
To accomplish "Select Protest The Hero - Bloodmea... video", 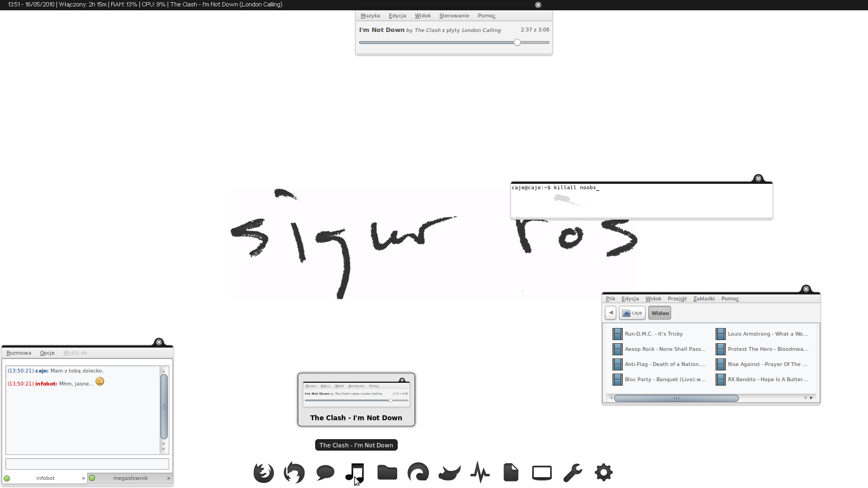I will pyautogui.click(x=762, y=349).
